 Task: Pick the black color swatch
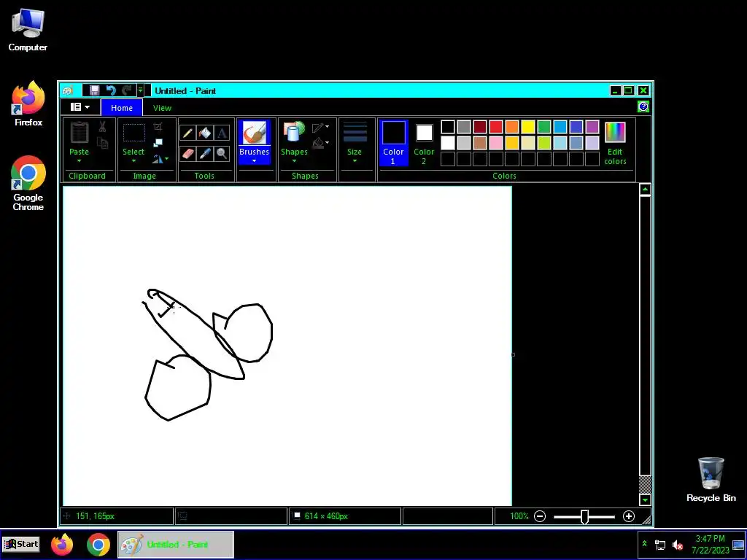point(448,127)
